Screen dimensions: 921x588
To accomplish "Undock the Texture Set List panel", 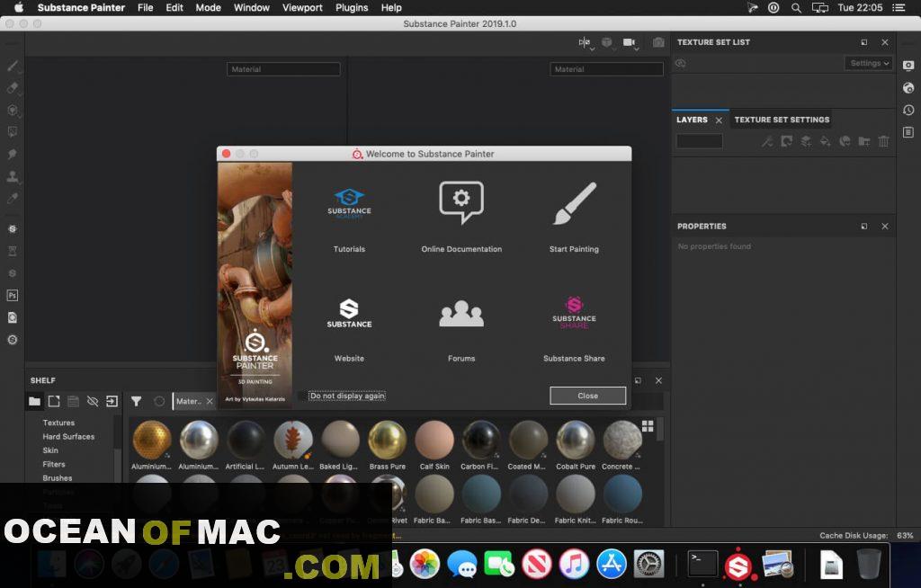I will [x=864, y=42].
